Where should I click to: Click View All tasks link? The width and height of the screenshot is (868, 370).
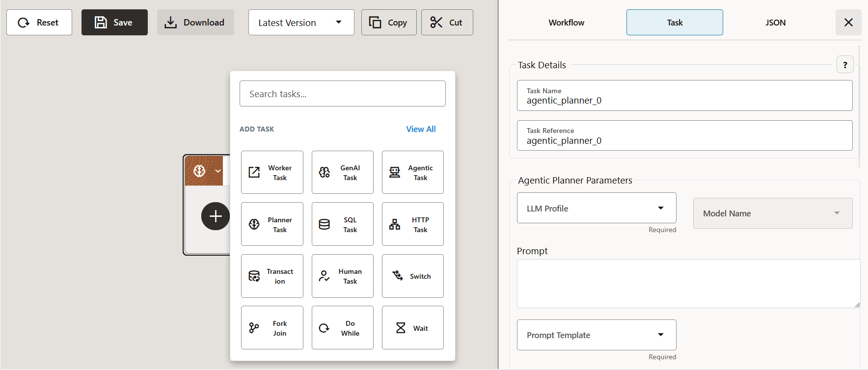(421, 129)
